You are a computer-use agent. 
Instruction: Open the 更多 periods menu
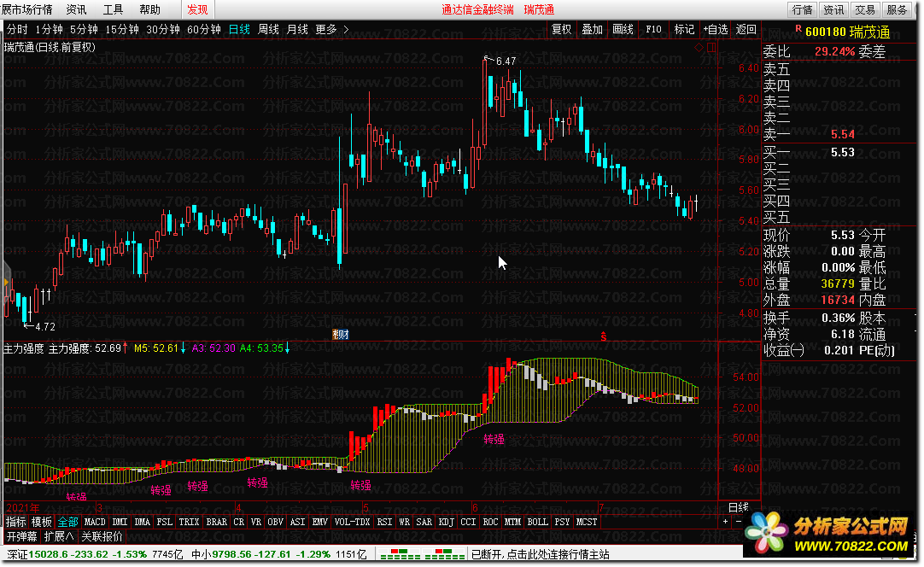[326, 29]
